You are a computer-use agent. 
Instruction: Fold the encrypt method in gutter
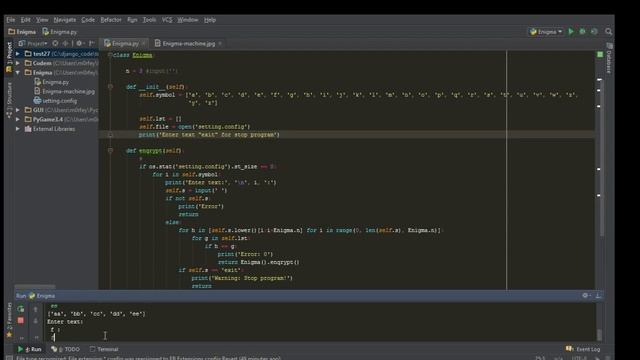[110, 151]
